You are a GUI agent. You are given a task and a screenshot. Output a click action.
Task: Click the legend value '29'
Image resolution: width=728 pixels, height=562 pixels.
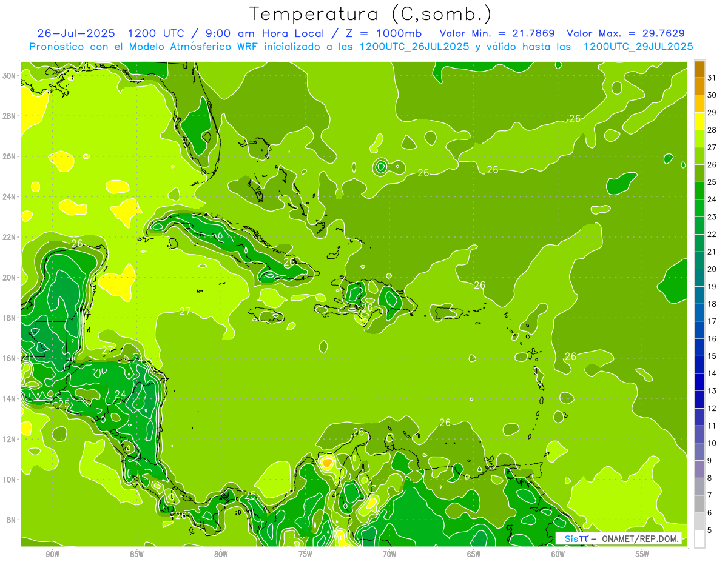pyautogui.click(x=712, y=112)
